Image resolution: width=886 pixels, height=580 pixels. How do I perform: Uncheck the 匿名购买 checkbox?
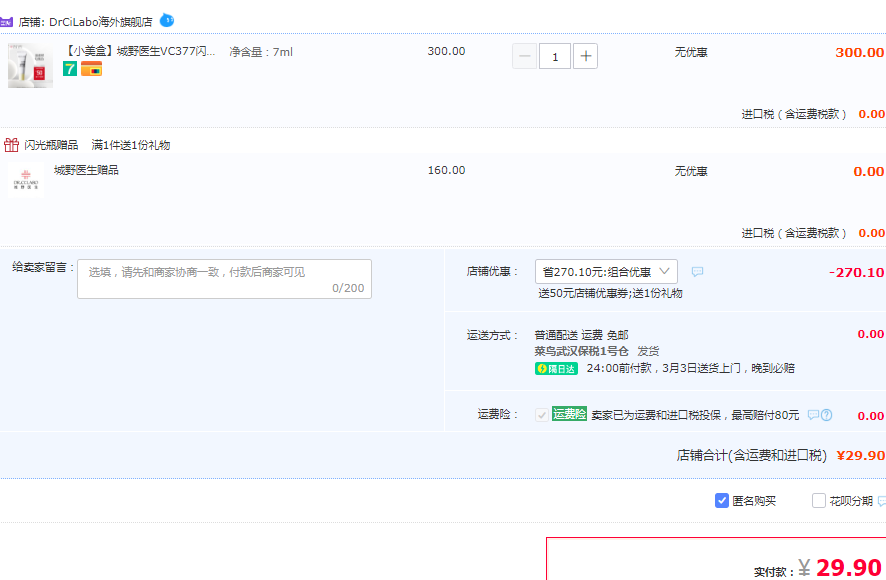pos(722,501)
